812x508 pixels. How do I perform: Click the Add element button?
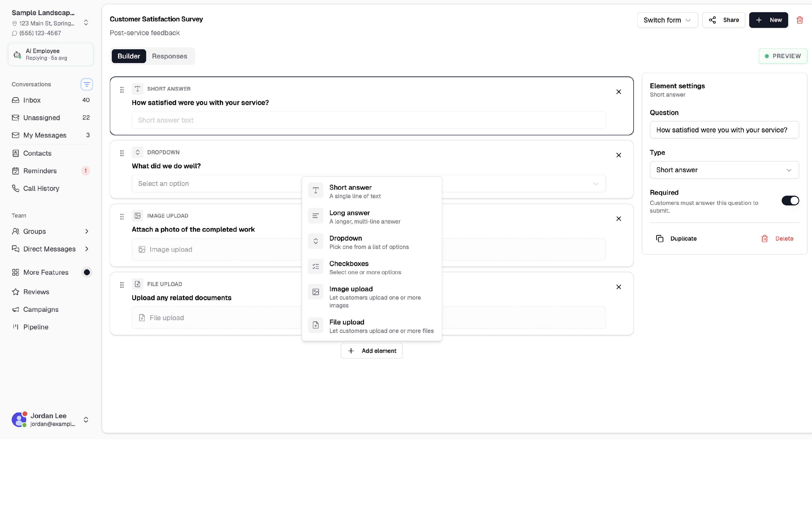coord(372,351)
